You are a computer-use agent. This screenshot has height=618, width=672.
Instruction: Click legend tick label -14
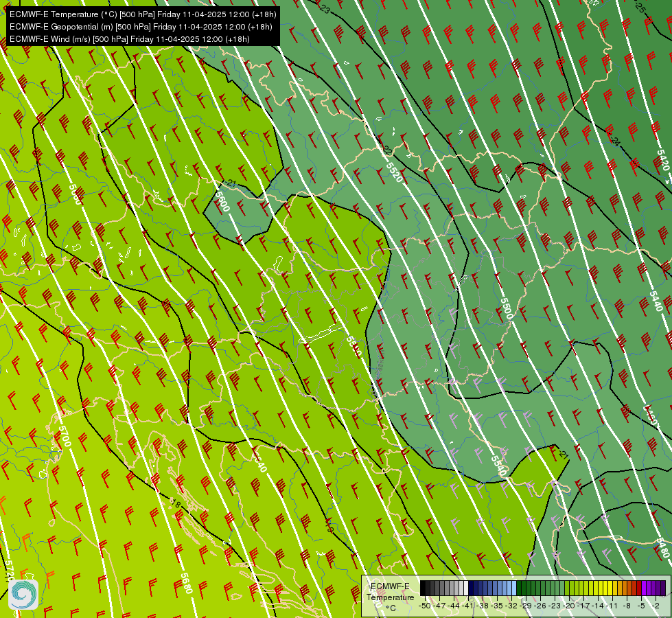[598, 606]
